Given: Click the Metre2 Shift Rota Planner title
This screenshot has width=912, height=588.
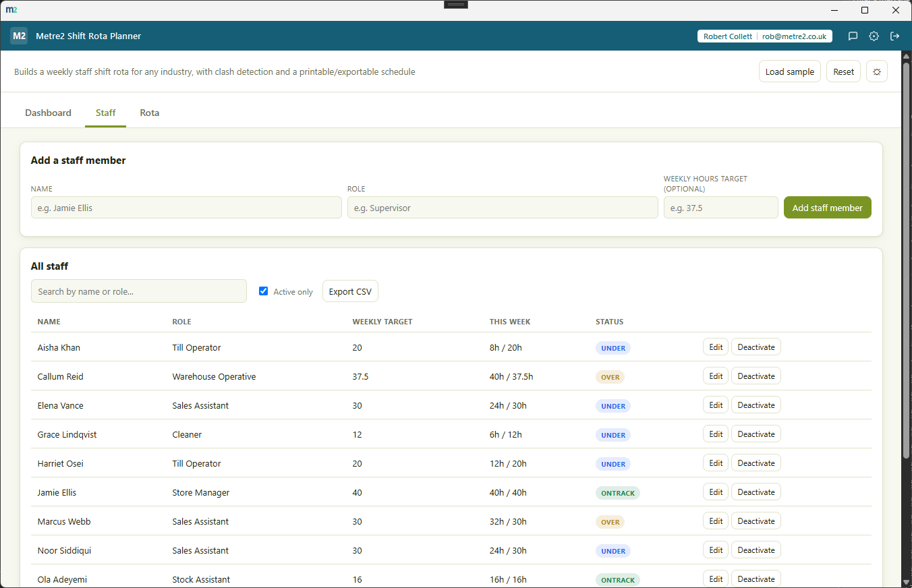Looking at the screenshot, I should pyautogui.click(x=88, y=36).
